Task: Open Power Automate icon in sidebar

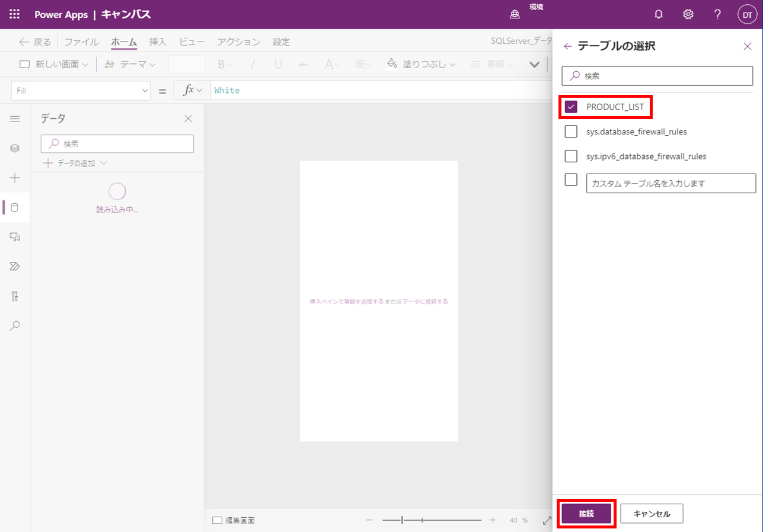Action: [x=15, y=267]
